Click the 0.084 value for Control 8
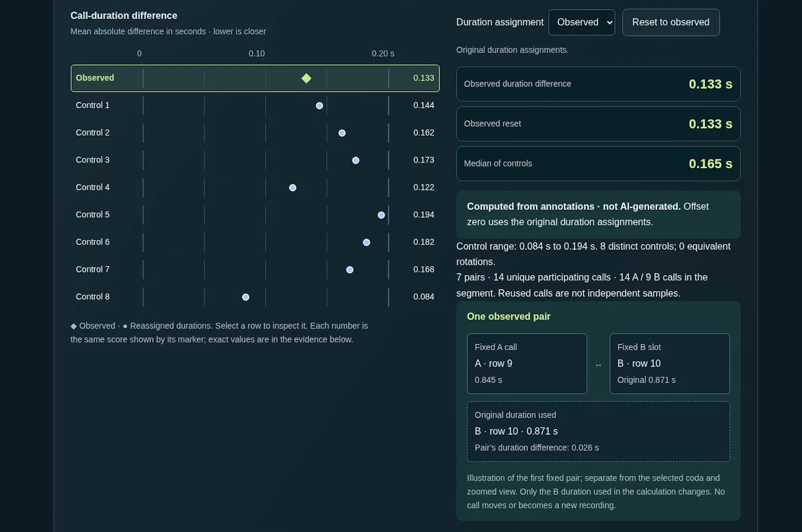 click(x=424, y=297)
